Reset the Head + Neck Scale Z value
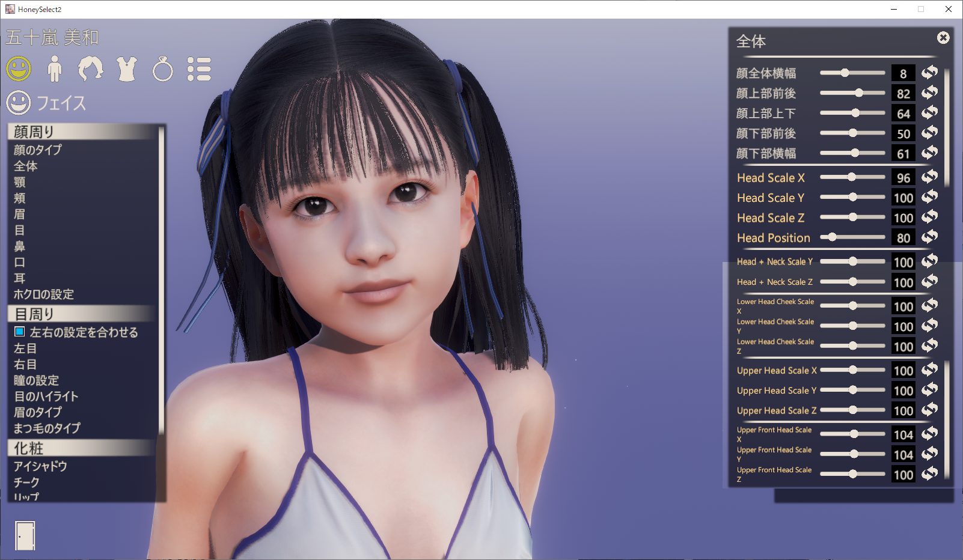963x560 pixels. point(930,282)
